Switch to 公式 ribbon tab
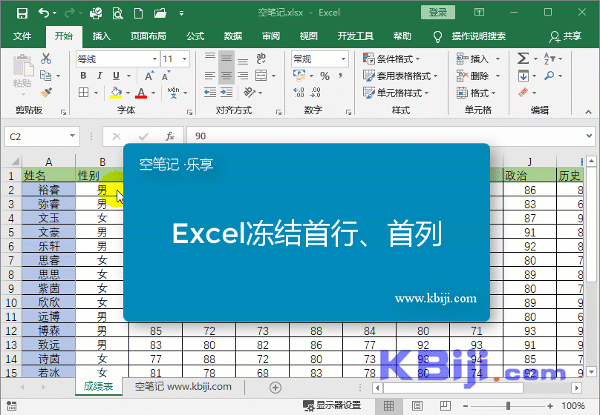600x415 pixels. [195, 36]
